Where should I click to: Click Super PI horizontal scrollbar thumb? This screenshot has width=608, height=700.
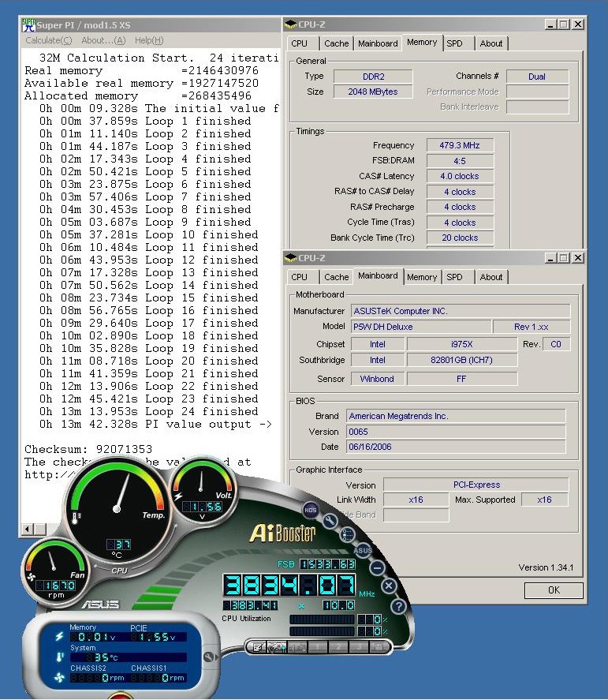pos(39,529)
